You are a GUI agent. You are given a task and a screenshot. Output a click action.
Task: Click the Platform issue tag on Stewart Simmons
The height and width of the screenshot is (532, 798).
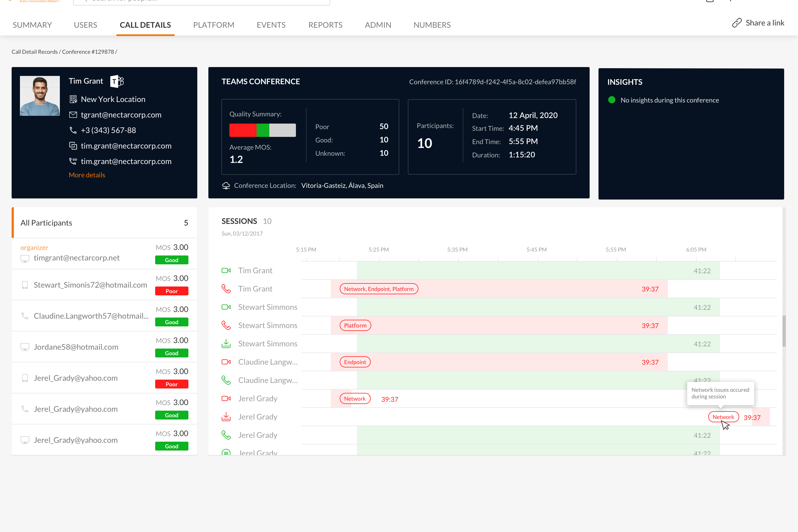tap(355, 325)
